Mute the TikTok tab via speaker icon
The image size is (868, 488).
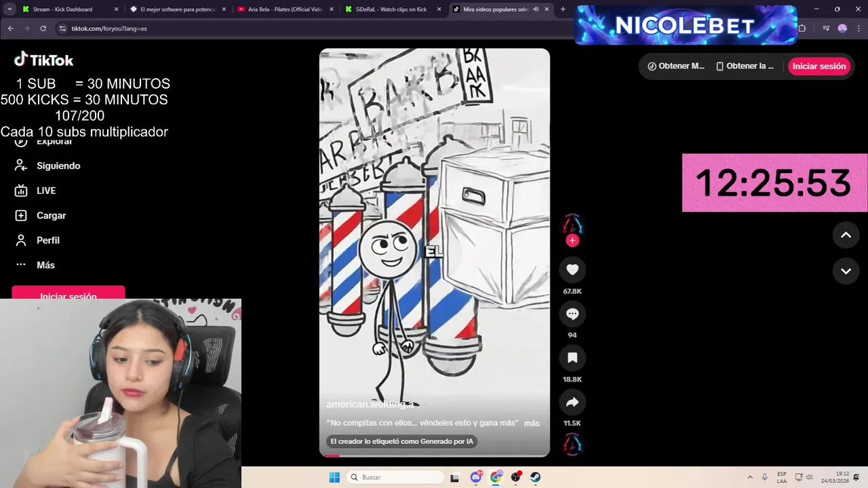536,9
